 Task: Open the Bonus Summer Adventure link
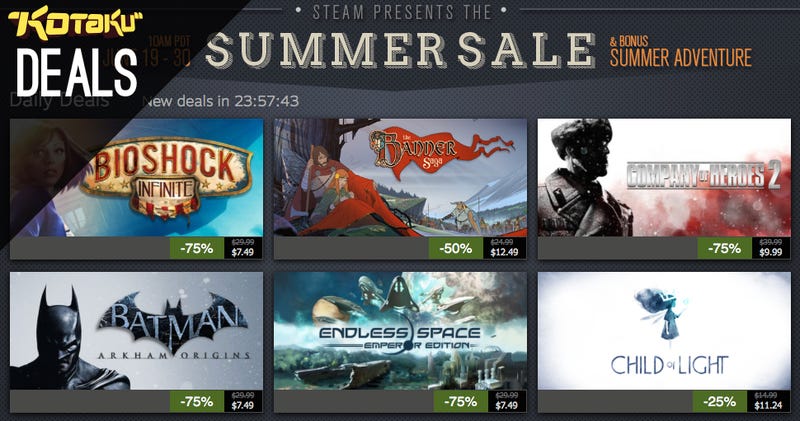(x=681, y=51)
